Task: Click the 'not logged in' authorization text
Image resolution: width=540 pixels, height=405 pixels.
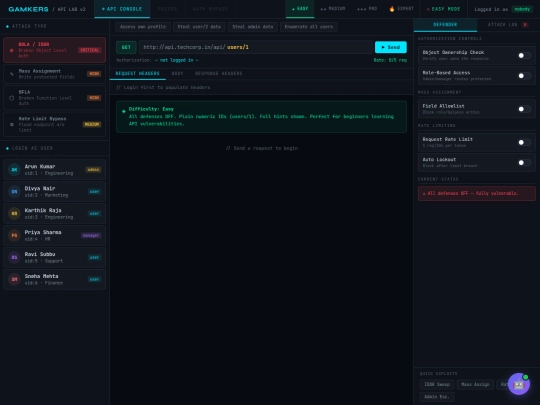Action: click(x=176, y=60)
